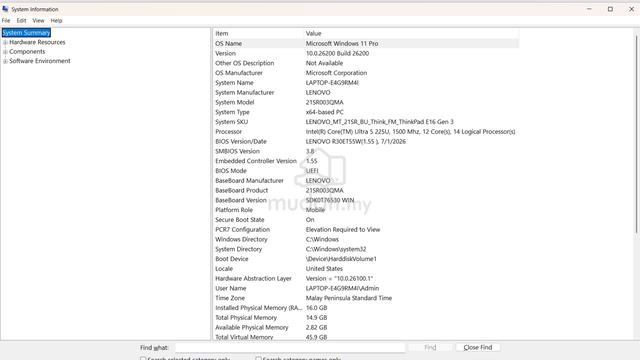Select the OS Manufacturer row label
The height and width of the screenshot is (360, 640).
click(x=239, y=73)
